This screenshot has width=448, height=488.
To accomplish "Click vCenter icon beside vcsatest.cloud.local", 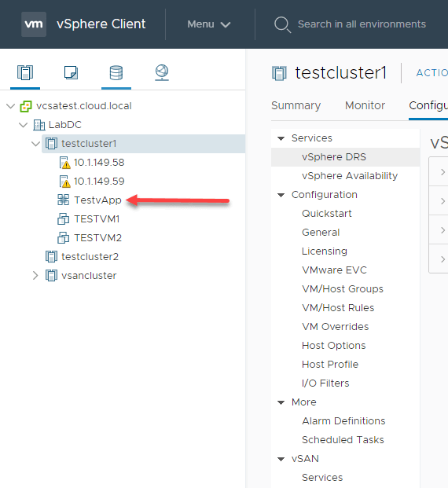I will [x=26, y=106].
